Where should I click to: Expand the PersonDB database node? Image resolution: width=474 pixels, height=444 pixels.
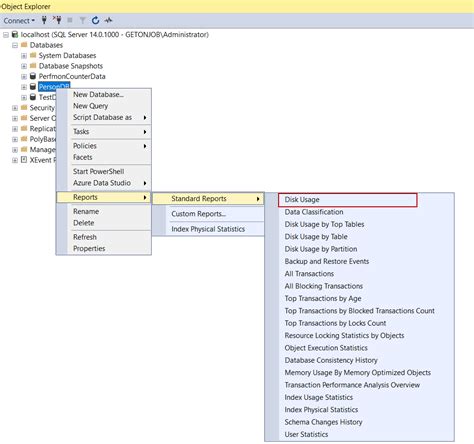pos(24,87)
